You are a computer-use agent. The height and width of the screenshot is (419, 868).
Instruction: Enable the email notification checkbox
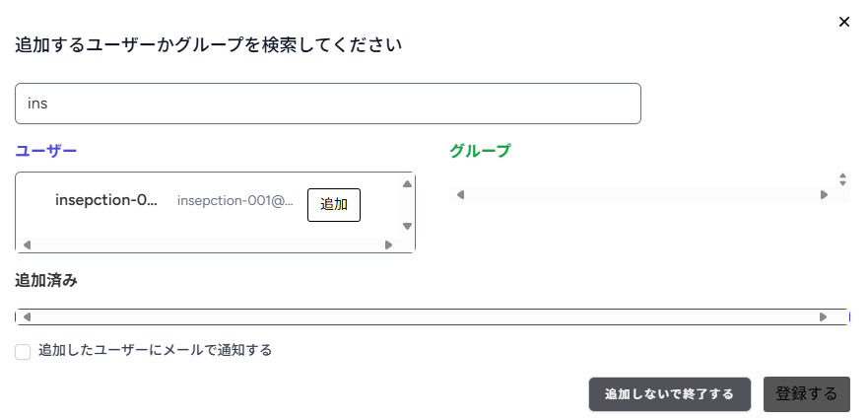click(23, 352)
